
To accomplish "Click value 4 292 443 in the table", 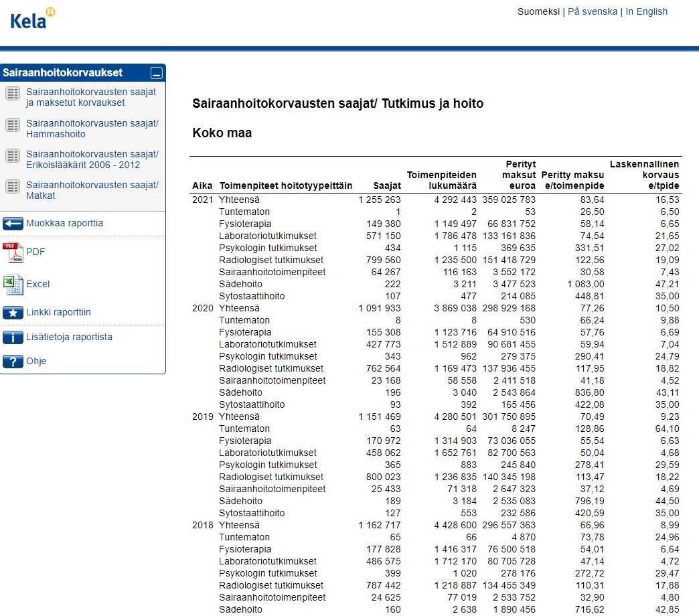I will coord(455,200).
